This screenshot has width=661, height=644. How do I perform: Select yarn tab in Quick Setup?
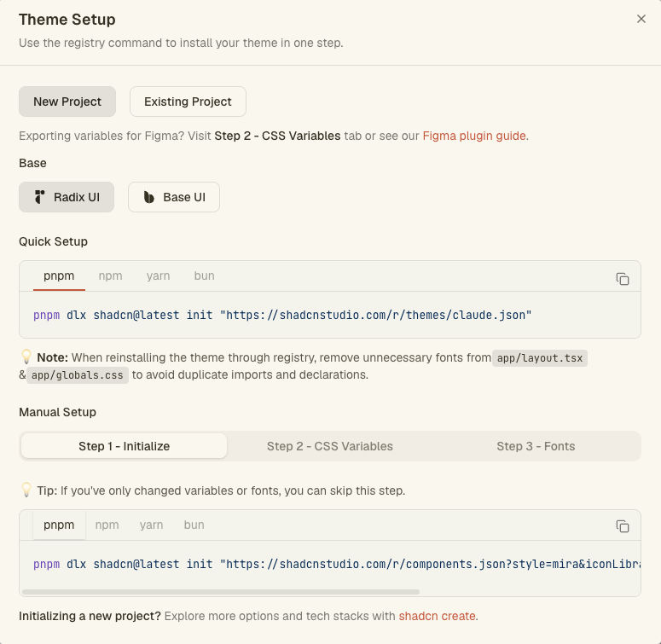coord(158,276)
